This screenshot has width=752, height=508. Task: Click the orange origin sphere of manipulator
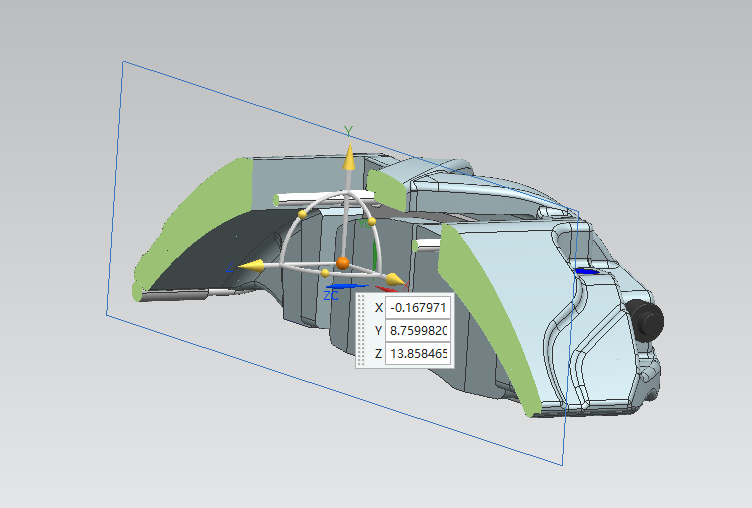342,262
